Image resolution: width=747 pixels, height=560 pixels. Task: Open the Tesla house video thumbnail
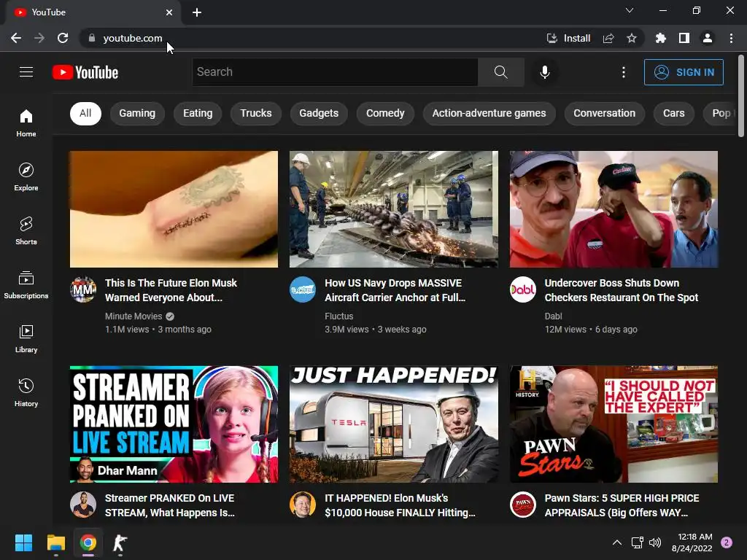tap(393, 424)
